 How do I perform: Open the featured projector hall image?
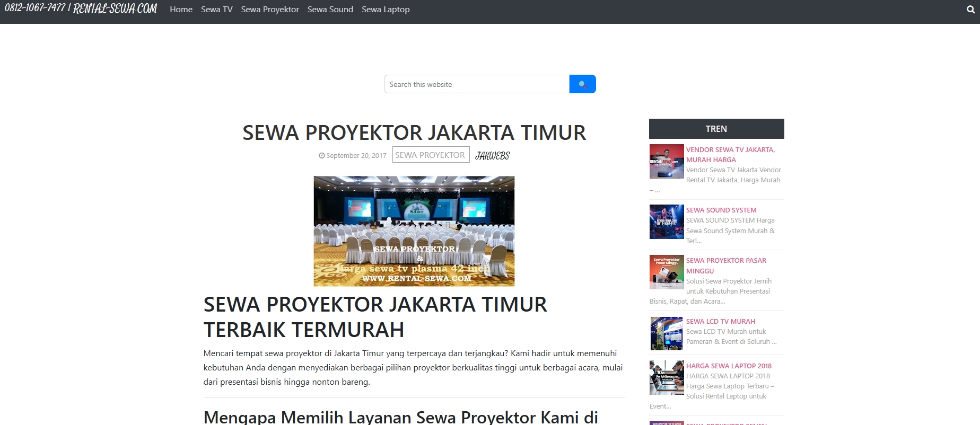(414, 231)
